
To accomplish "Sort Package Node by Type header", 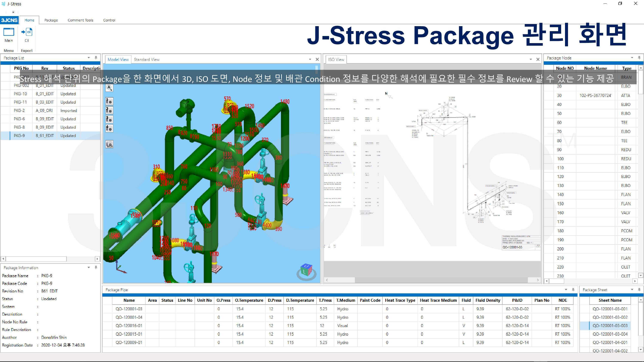I will tap(626, 68).
